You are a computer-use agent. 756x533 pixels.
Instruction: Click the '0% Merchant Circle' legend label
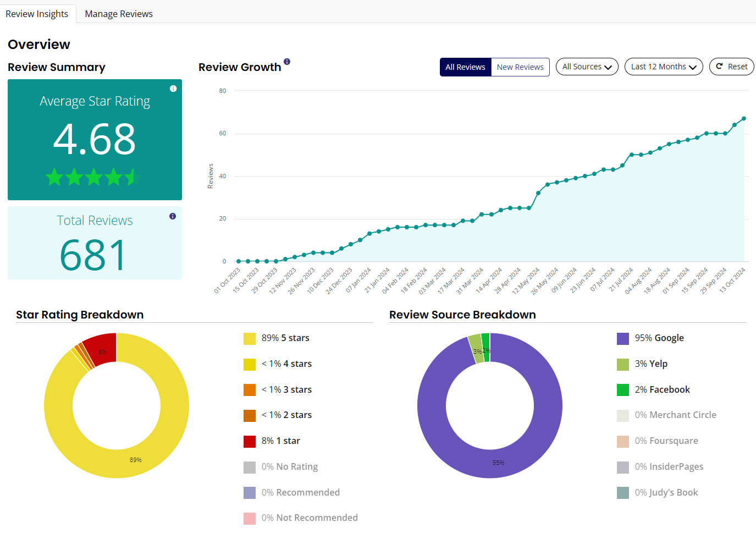[675, 415]
